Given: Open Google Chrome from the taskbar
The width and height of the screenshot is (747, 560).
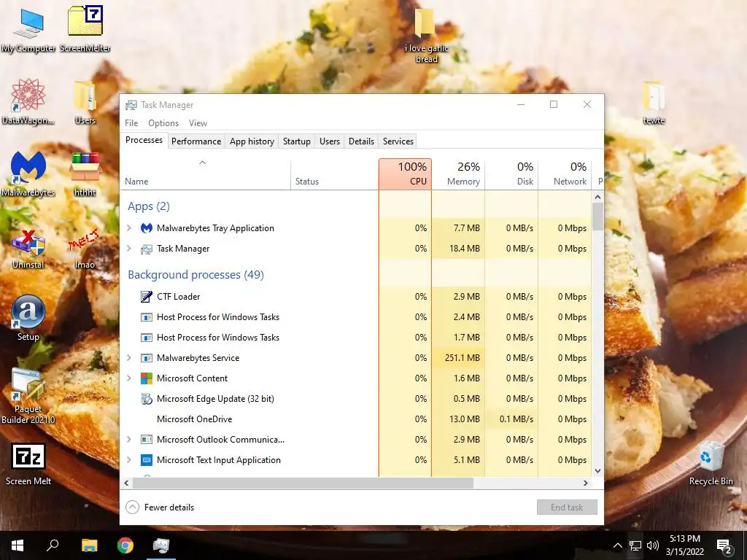Looking at the screenshot, I should (125, 545).
